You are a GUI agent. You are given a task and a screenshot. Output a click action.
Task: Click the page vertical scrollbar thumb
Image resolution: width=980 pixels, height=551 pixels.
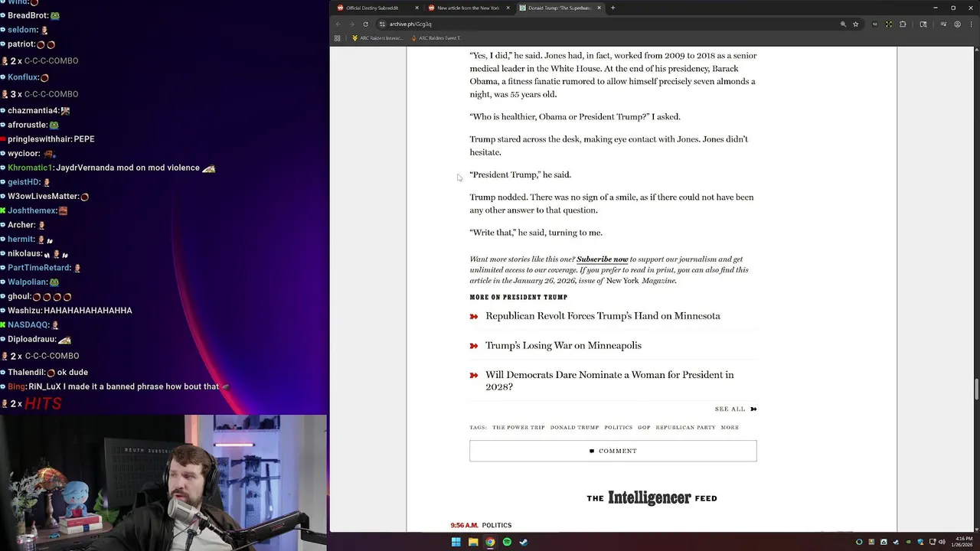976,388
